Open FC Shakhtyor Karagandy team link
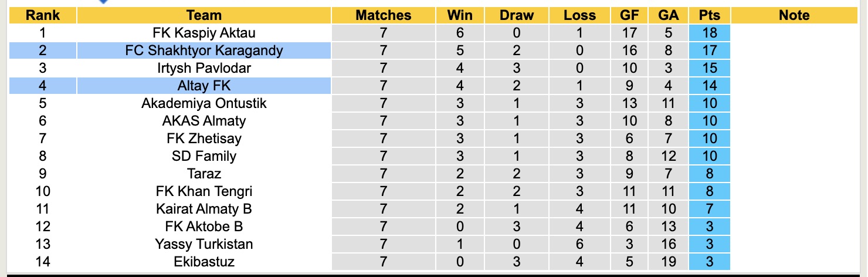This screenshot has height=277, width=868. click(204, 50)
